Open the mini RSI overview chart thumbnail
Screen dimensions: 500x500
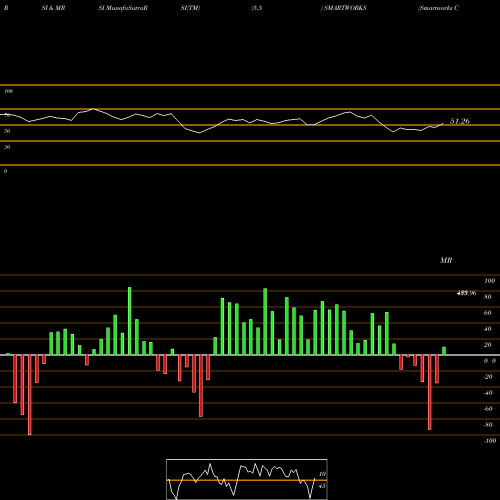tap(247, 479)
